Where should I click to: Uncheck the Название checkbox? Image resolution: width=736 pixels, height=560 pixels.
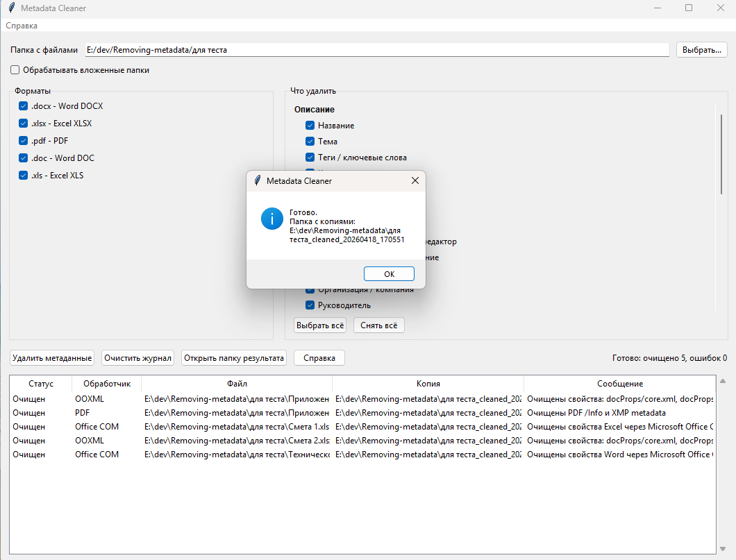pyautogui.click(x=310, y=125)
